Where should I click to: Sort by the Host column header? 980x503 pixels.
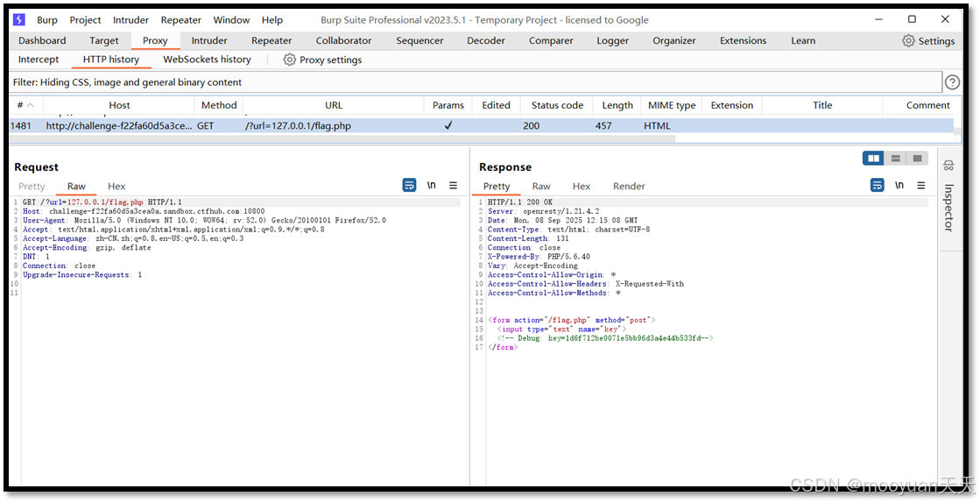click(119, 105)
